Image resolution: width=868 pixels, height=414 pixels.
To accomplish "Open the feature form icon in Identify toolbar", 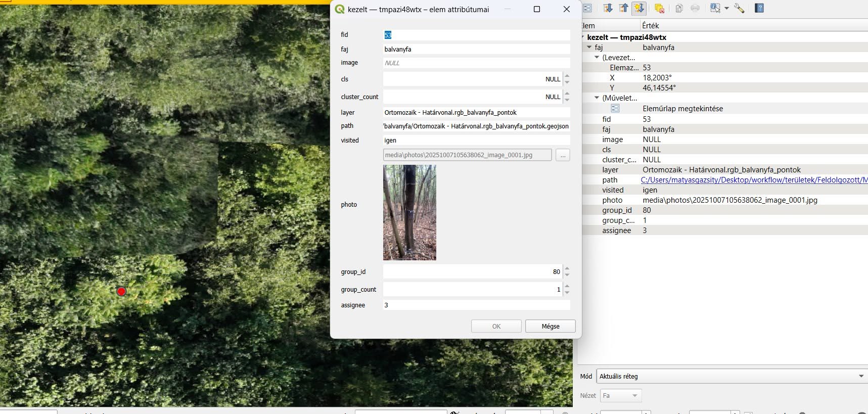I will [587, 8].
